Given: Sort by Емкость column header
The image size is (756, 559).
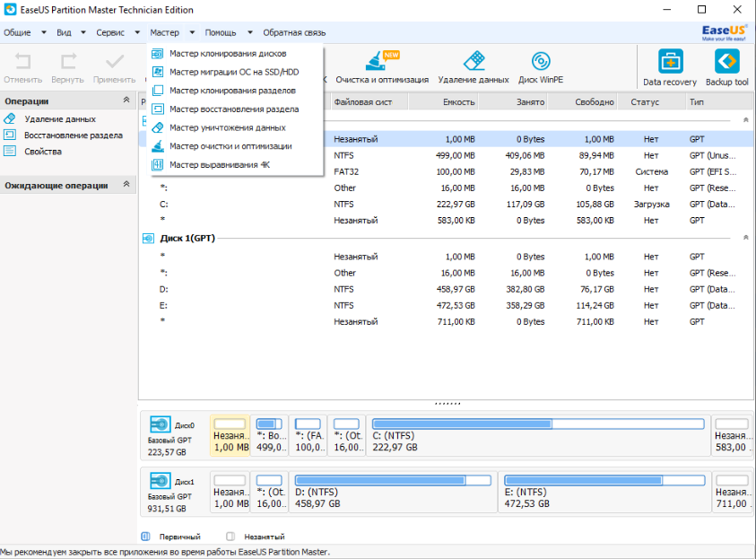Looking at the screenshot, I should 444,102.
